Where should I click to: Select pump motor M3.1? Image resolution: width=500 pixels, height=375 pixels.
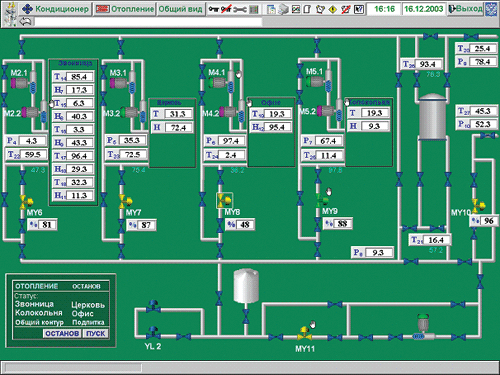click(118, 83)
